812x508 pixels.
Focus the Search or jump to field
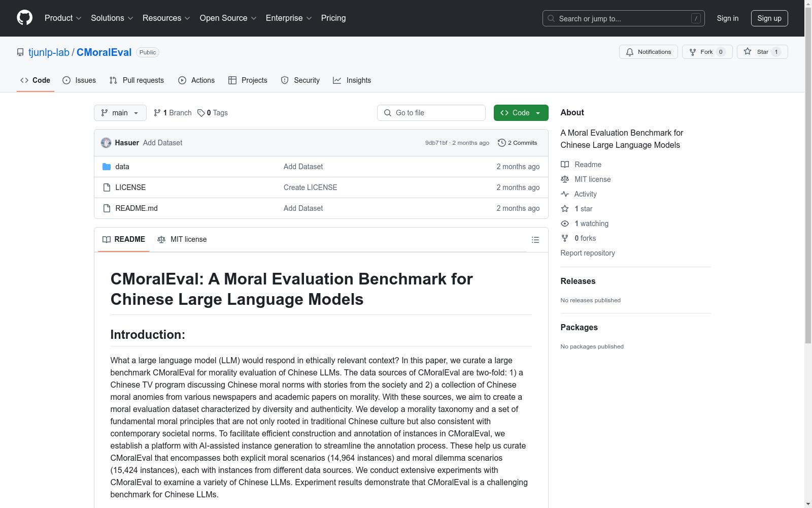pos(623,18)
